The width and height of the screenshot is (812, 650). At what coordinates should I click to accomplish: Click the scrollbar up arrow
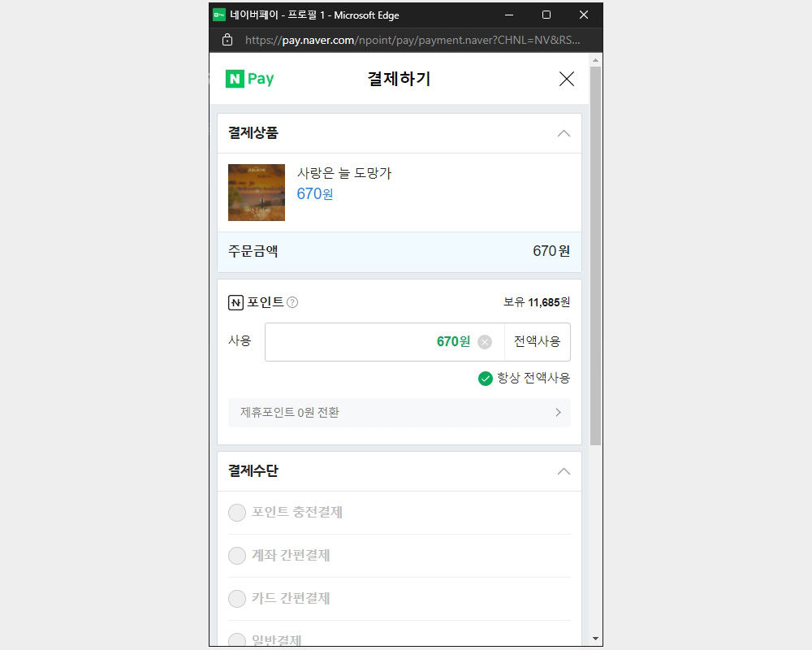[x=595, y=61]
